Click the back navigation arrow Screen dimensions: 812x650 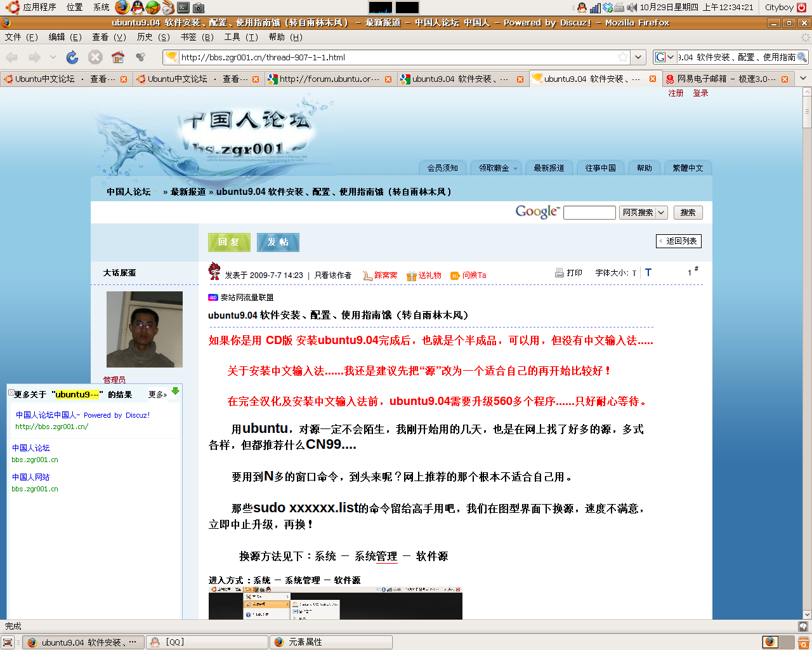pos(12,57)
